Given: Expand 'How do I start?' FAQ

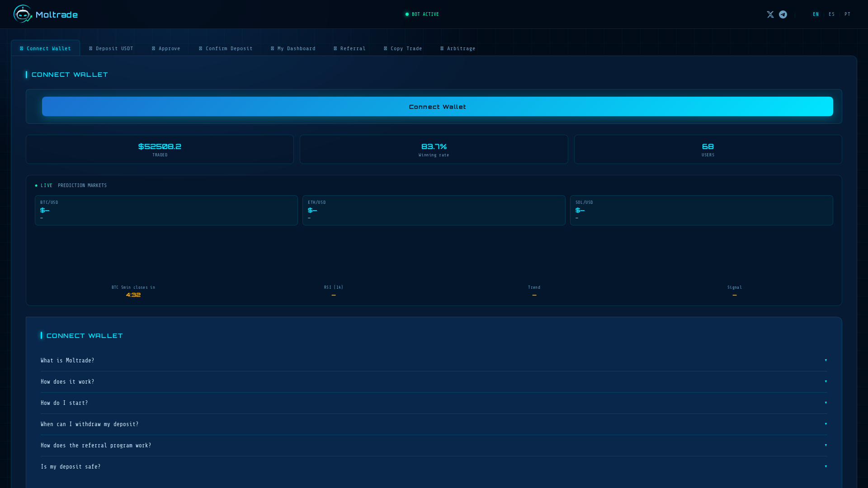Looking at the screenshot, I should click(434, 403).
